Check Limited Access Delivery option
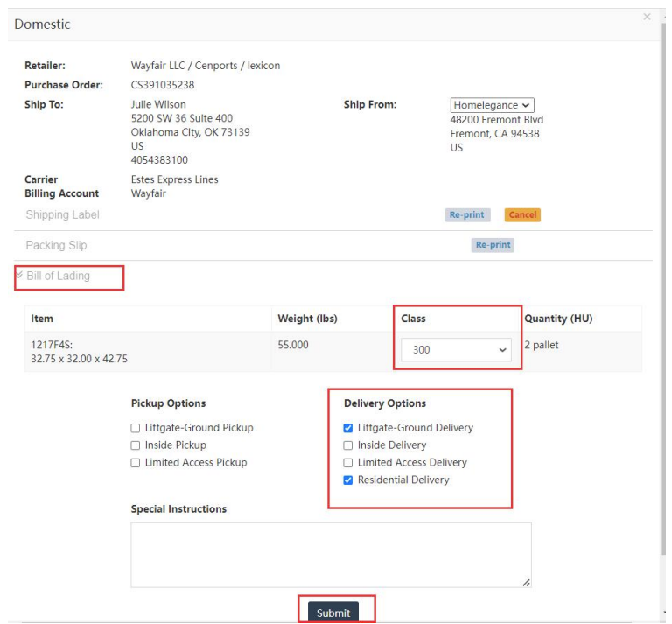The width and height of the screenshot is (672, 624). coord(348,463)
